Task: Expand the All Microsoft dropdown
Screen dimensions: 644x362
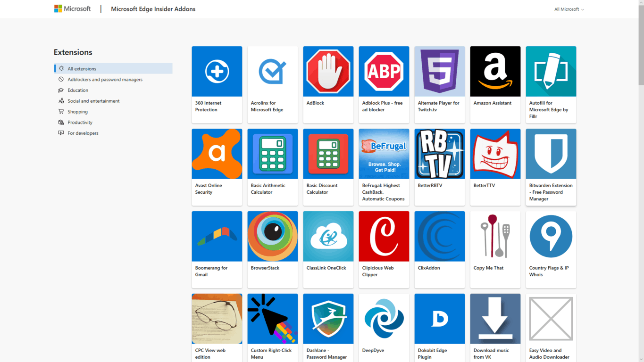Action: (x=569, y=9)
